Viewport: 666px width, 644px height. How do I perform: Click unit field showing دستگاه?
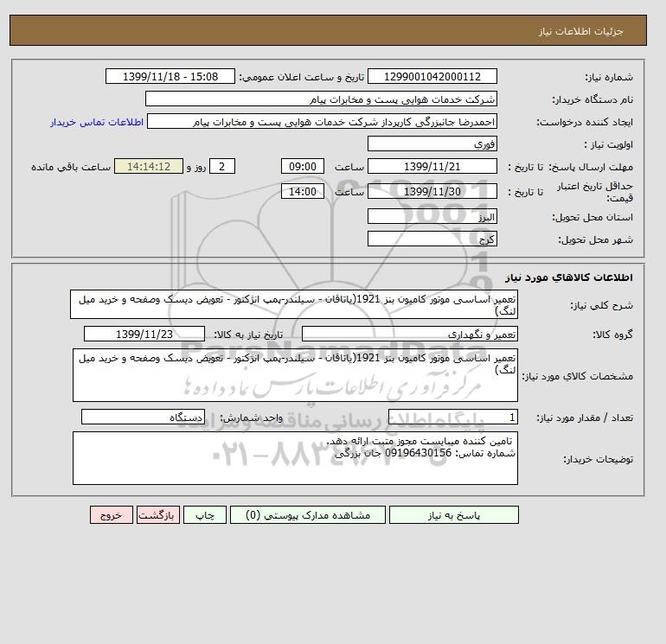(x=143, y=417)
